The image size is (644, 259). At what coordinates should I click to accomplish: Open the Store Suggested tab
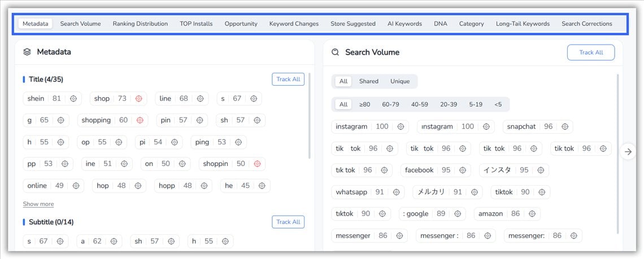point(353,23)
